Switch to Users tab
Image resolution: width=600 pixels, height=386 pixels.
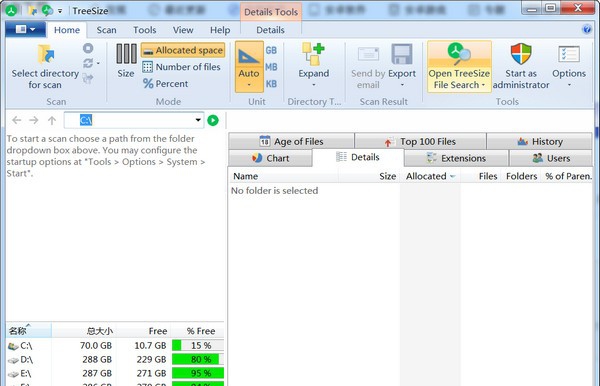point(551,158)
